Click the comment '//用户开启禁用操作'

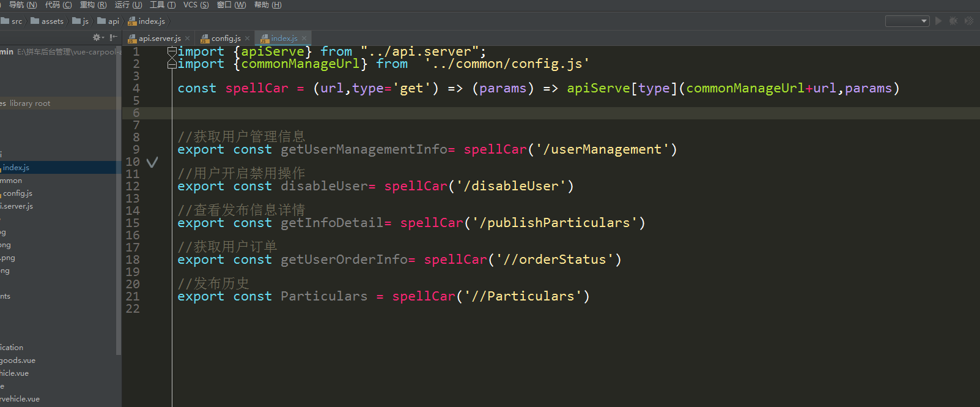pos(241,173)
